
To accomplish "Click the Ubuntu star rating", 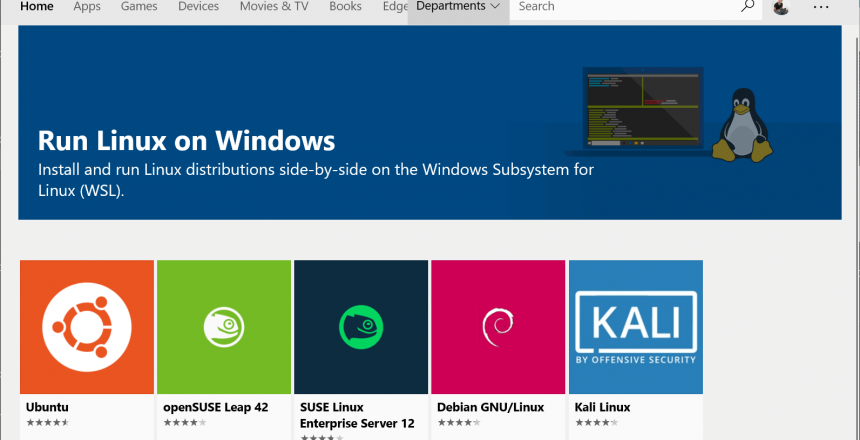I will [x=48, y=422].
